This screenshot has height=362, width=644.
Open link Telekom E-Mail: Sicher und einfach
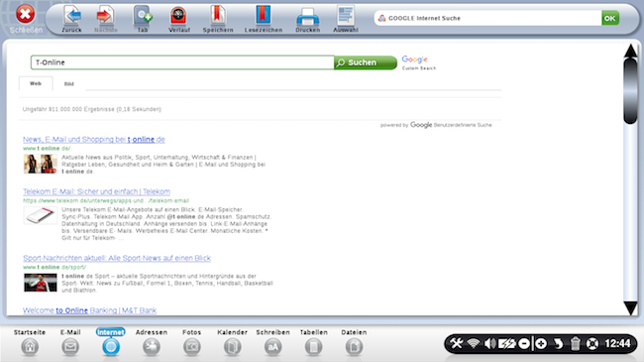96,191
